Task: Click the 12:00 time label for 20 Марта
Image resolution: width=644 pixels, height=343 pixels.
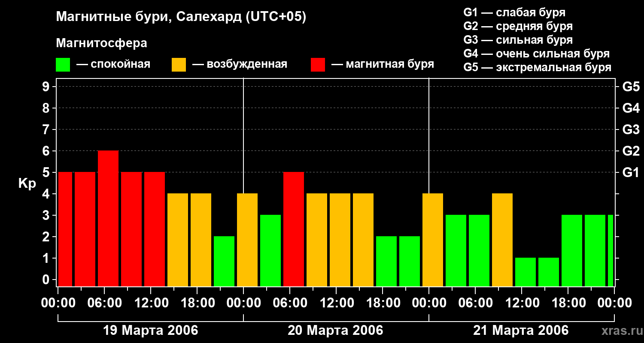Action: coord(336,303)
